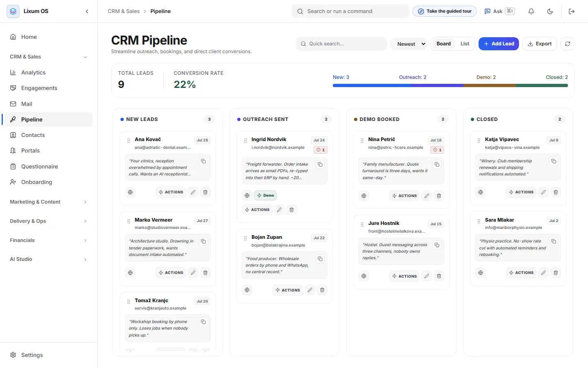The width and height of the screenshot is (588, 368).
Task: Click the pipeline stage progress bar
Action: click(x=450, y=85)
